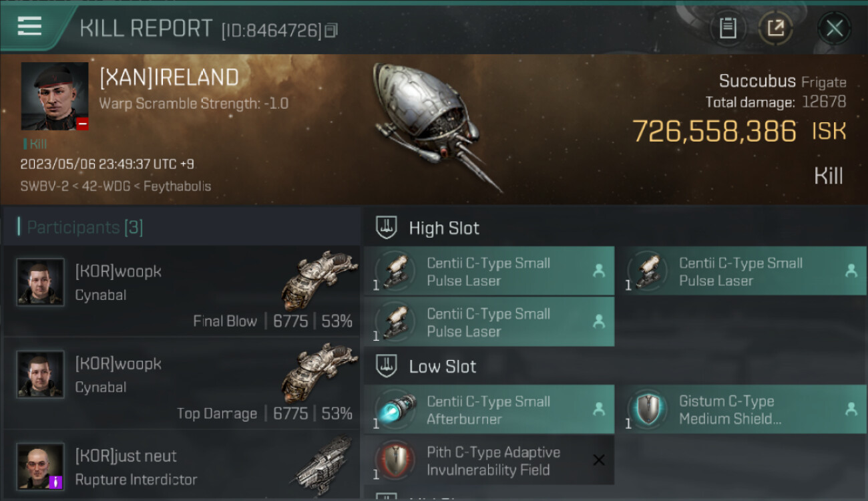Select woopk Final Blow participant entry
Viewport: 868px width, 501px height.
click(x=182, y=291)
